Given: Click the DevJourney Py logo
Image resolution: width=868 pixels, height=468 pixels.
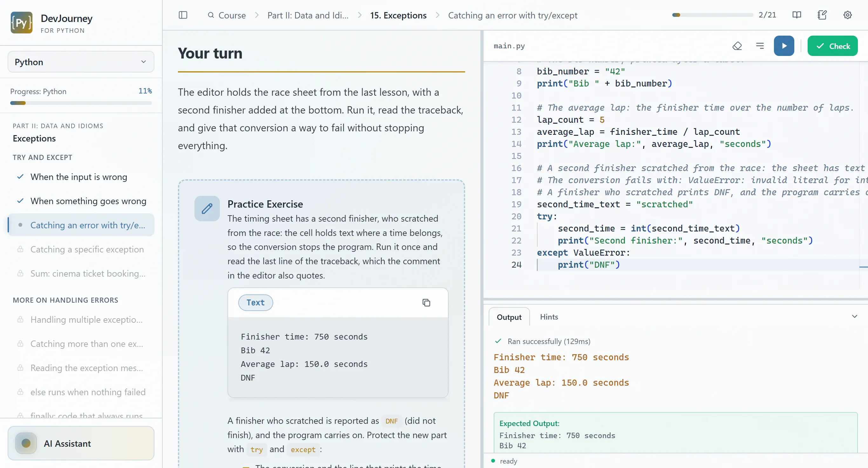Looking at the screenshot, I should [22, 23].
